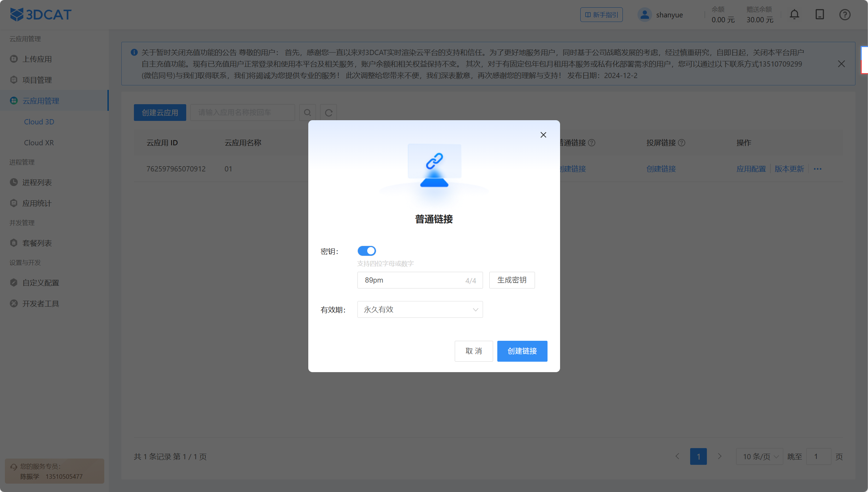
Task: Close the 普通链接 dialog with X
Action: 543,135
